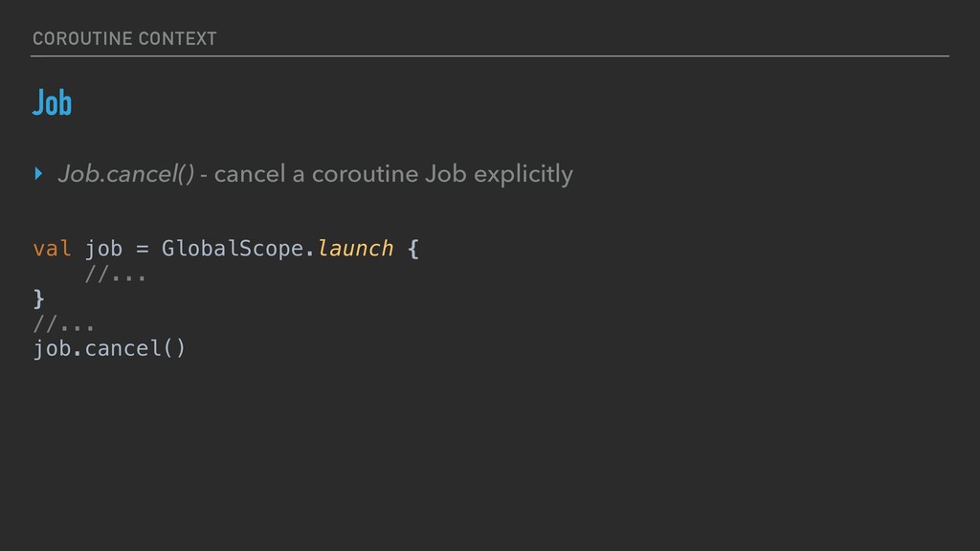Click the horizontal divider under the header
Image resolution: width=980 pixels, height=551 pixels.
point(490,55)
